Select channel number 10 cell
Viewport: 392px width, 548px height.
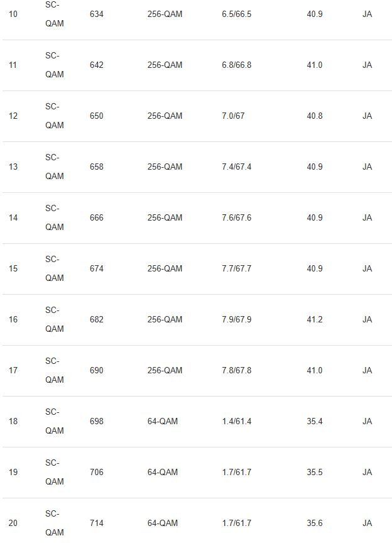tap(13, 14)
